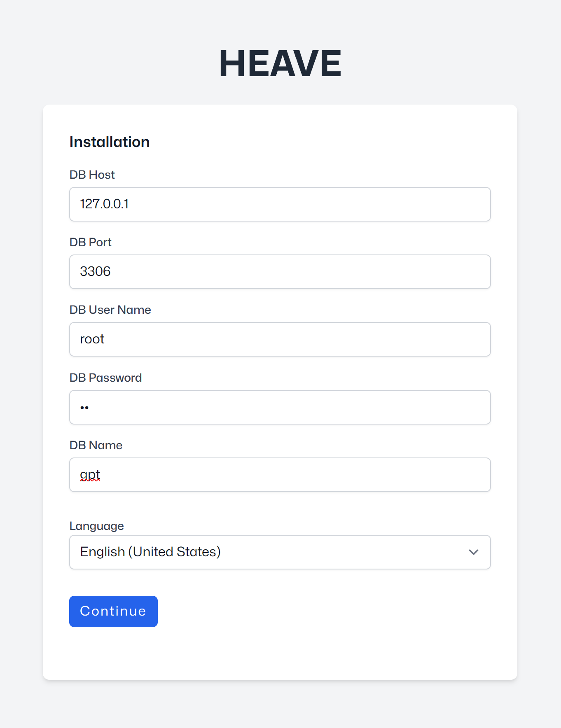Screen dimensions: 561x728
Task: Click the DB Host label
Action: [x=92, y=175]
